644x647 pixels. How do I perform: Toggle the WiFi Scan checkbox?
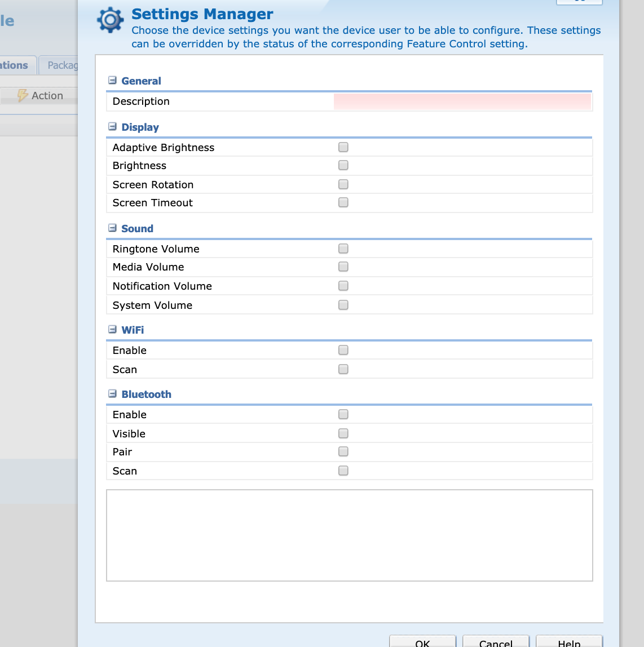[343, 369]
